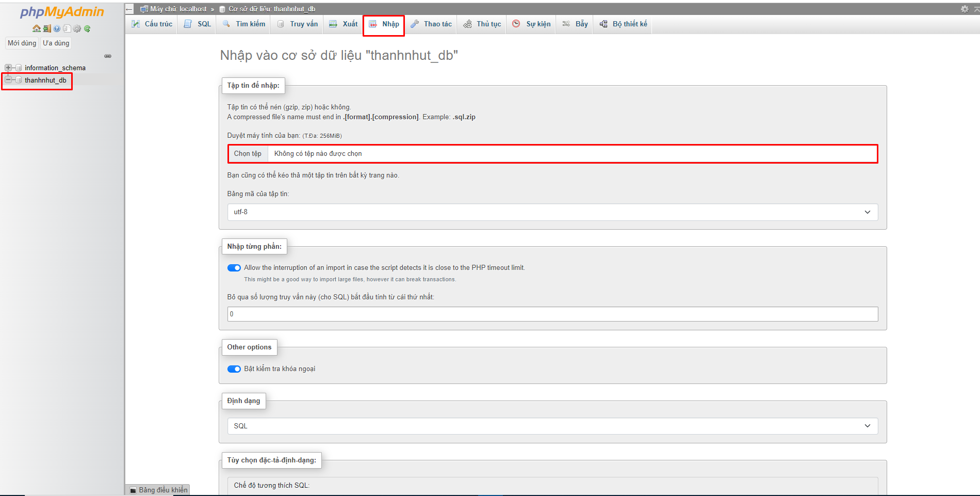Collapse sidebar using top-left arrow icon

(x=129, y=9)
